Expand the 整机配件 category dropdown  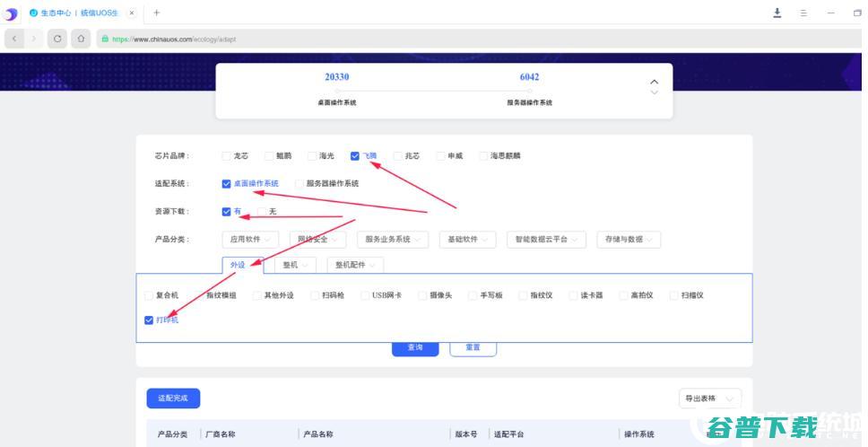355,265
